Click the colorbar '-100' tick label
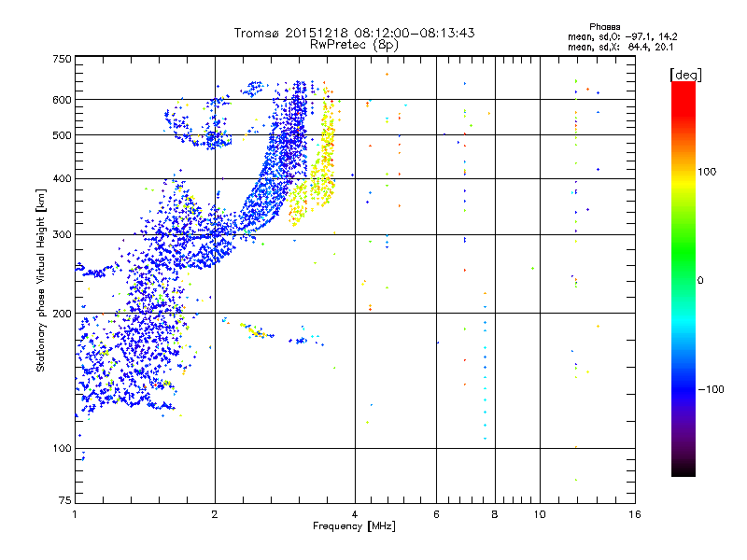Viewport: 747px width, 560px height. pos(711,389)
